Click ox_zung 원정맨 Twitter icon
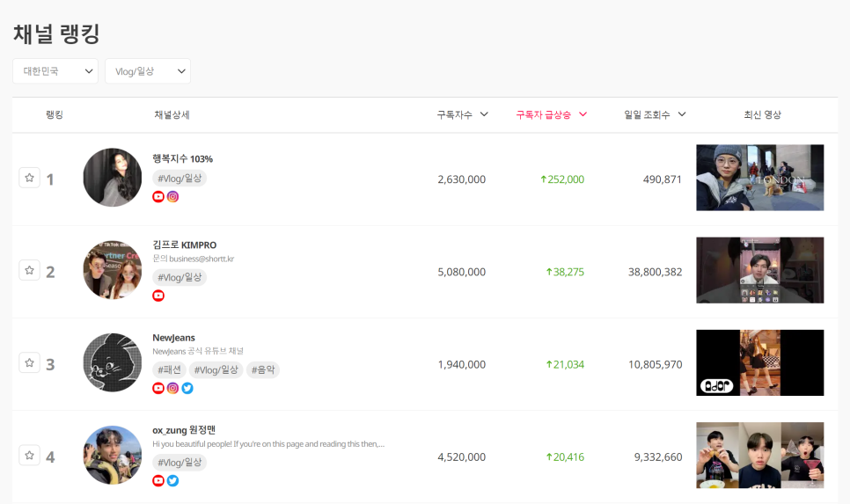 click(173, 480)
